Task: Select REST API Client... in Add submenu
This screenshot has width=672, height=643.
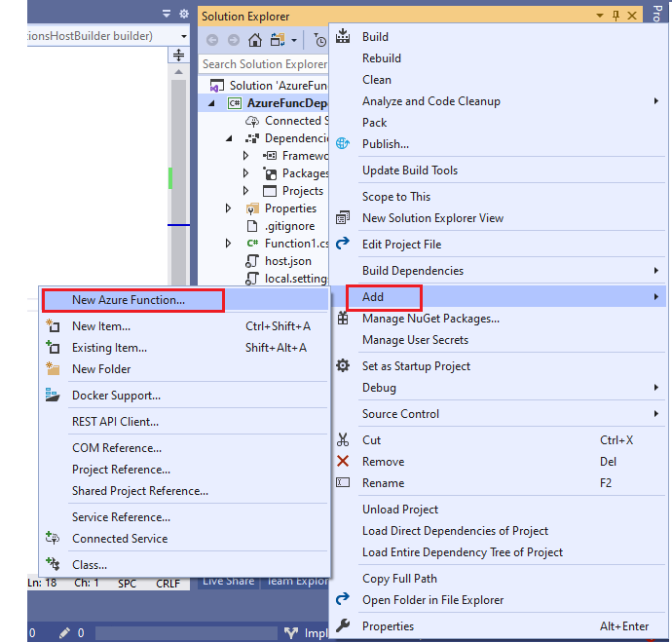Action: (184, 422)
